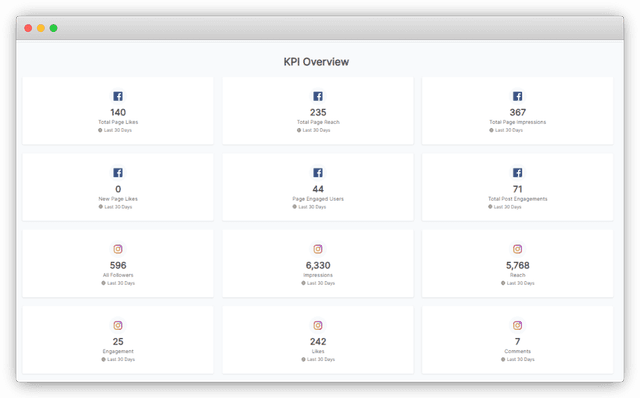Click the Total Page Likes label
This screenshot has width=640, height=398.
[118, 122]
